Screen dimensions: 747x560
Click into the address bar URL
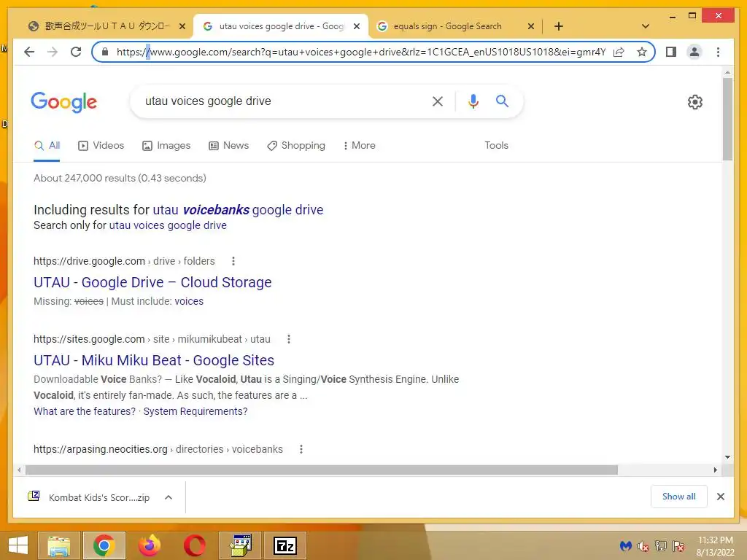tap(360, 52)
